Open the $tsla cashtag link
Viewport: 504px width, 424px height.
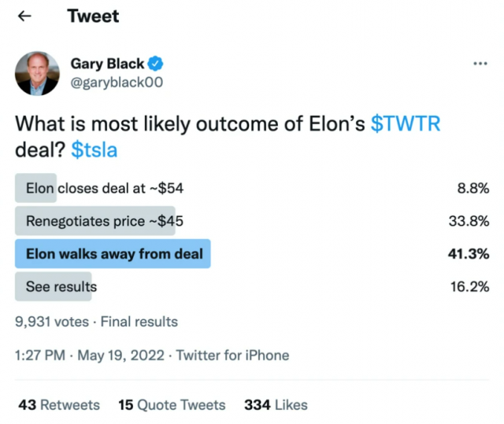[94, 150]
